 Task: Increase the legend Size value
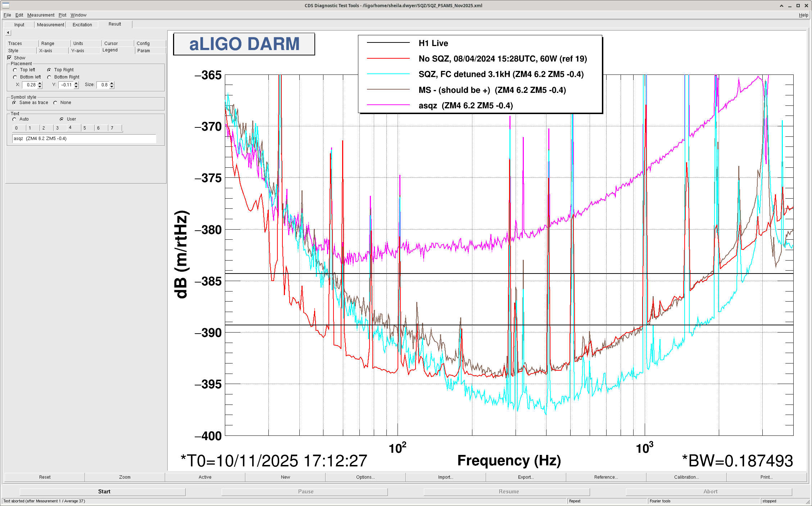[112, 83]
